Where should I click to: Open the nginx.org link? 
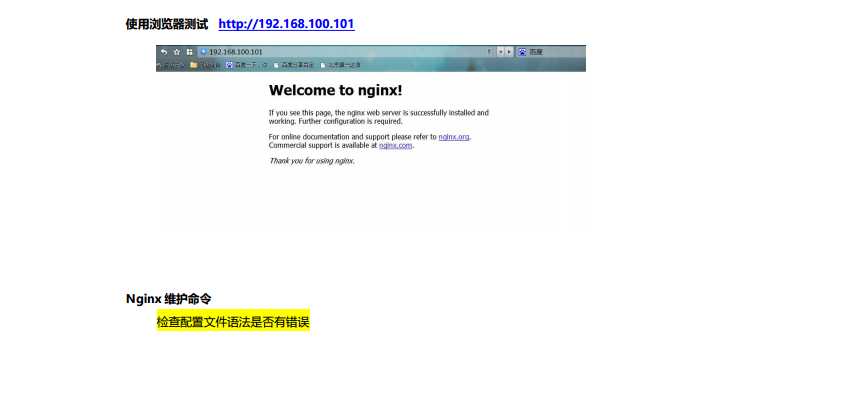pyautogui.click(x=454, y=137)
